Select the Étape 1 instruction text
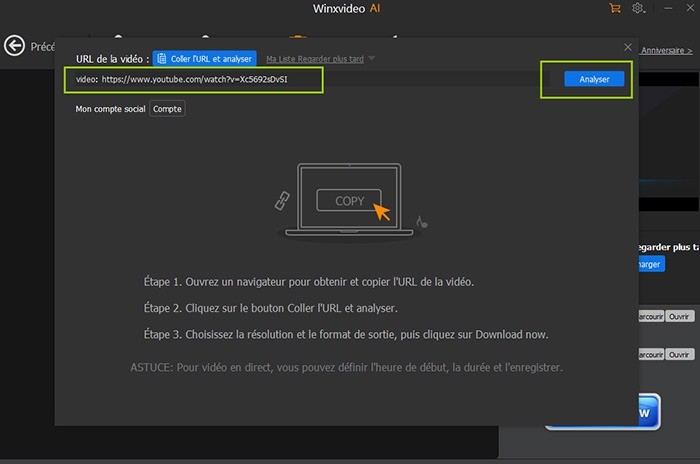 coord(308,282)
